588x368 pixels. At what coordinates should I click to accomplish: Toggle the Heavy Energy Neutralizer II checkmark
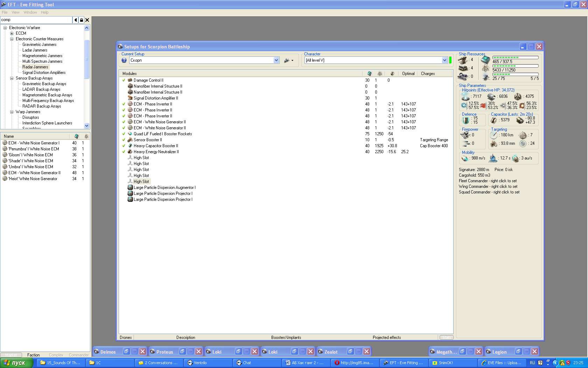(x=124, y=152)
